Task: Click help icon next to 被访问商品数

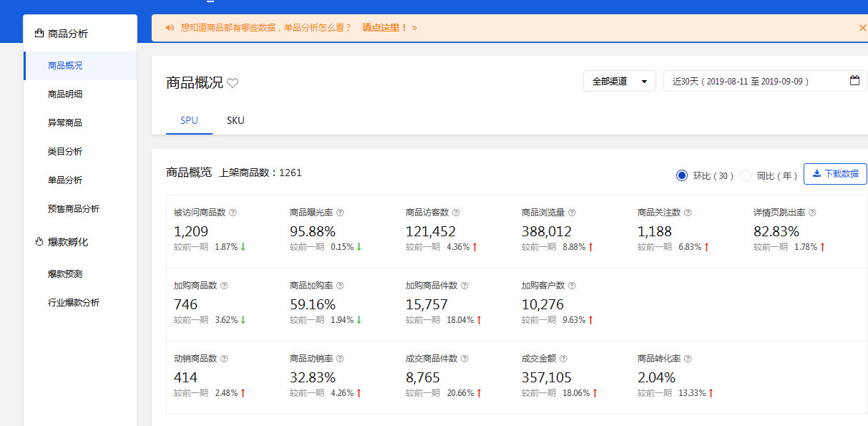Action: (x=233, y=213)
